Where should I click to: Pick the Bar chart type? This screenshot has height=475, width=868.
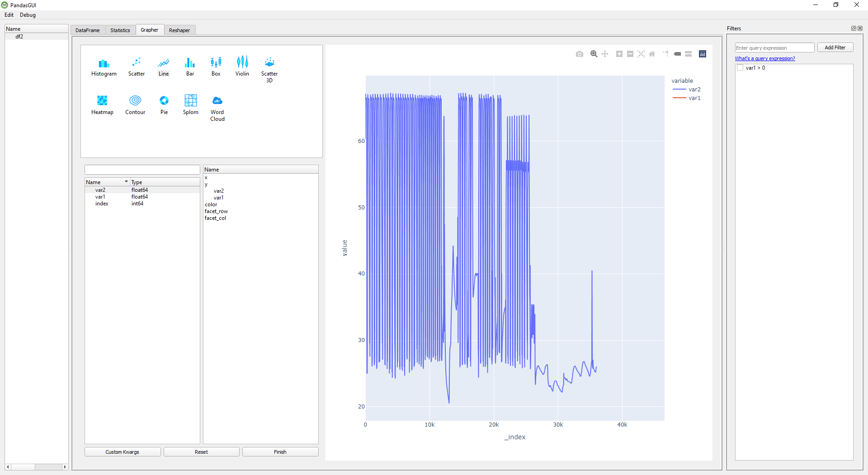tap(190, 67)
